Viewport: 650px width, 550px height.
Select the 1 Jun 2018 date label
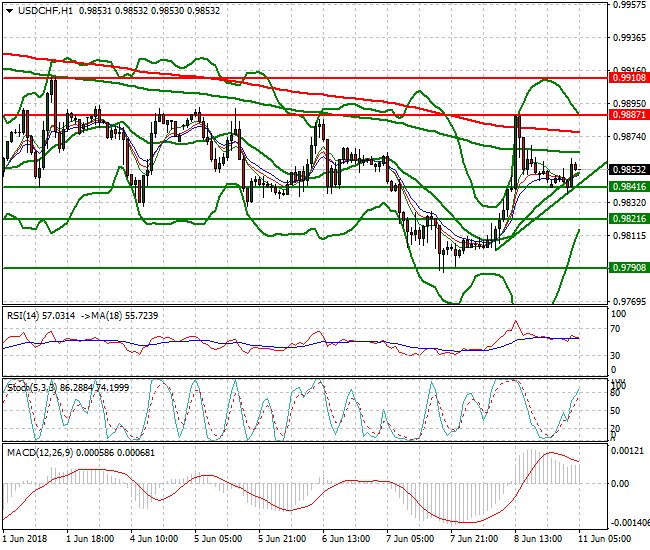(x=25, y=539)
